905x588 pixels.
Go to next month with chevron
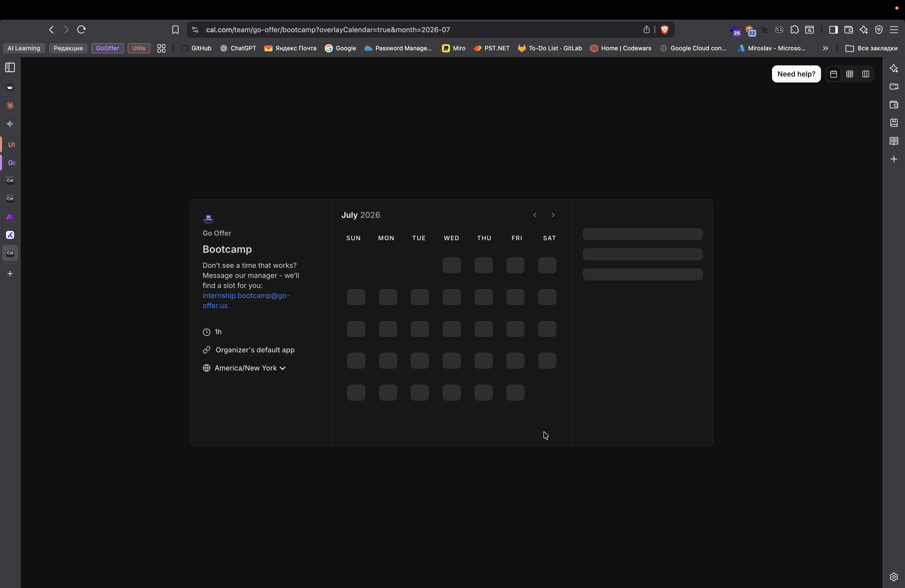553,215
